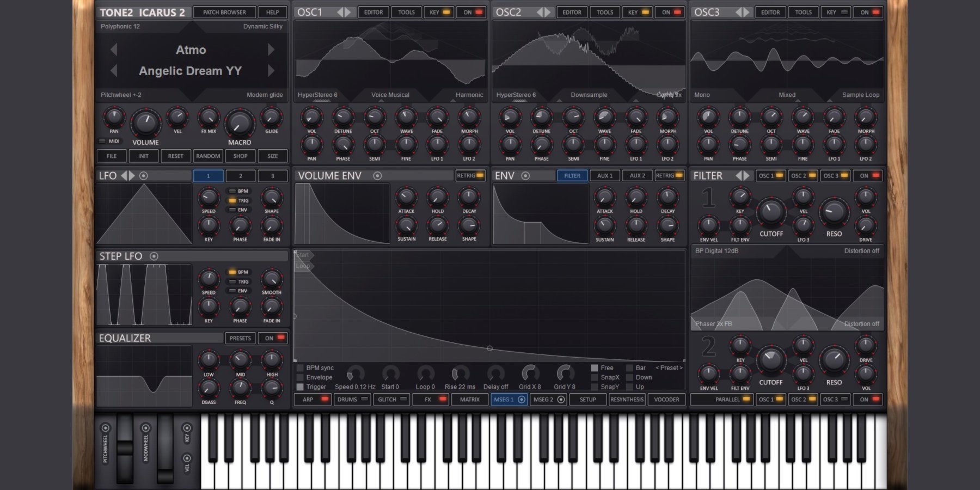Open the MSEG < Preset > selector
The width and height of the screenshot is (980, 490).
[x=669, y=368]
